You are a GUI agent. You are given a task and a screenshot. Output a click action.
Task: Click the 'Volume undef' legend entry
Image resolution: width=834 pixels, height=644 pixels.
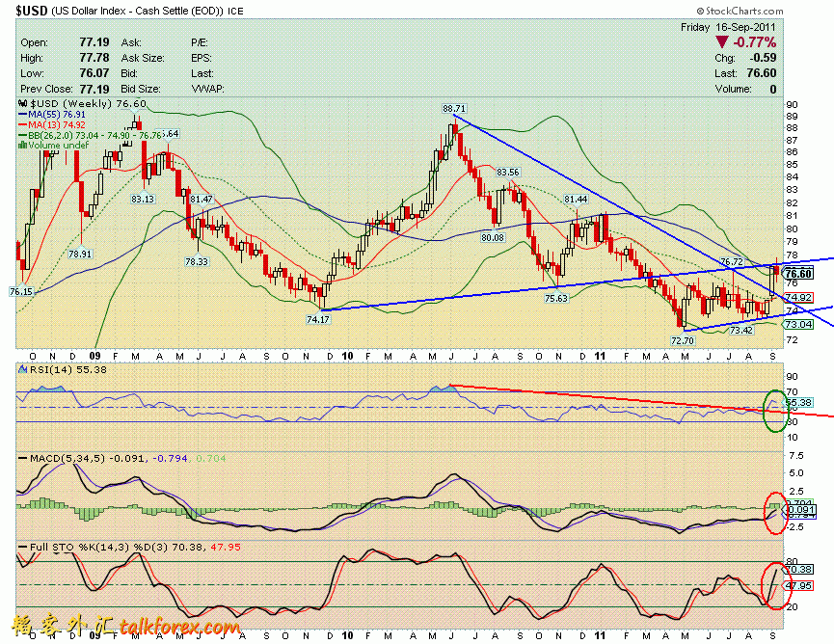pos(54,145)
